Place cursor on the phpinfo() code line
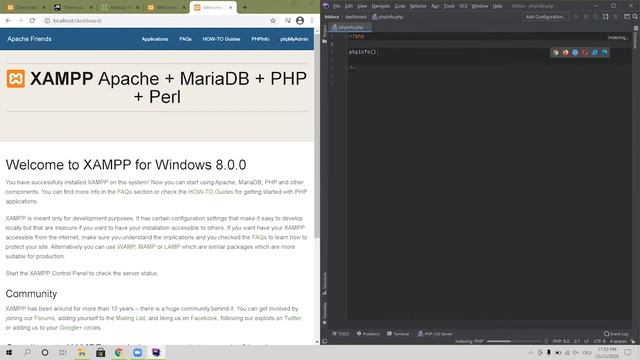The image size is (640, 360). pos(363,52)
